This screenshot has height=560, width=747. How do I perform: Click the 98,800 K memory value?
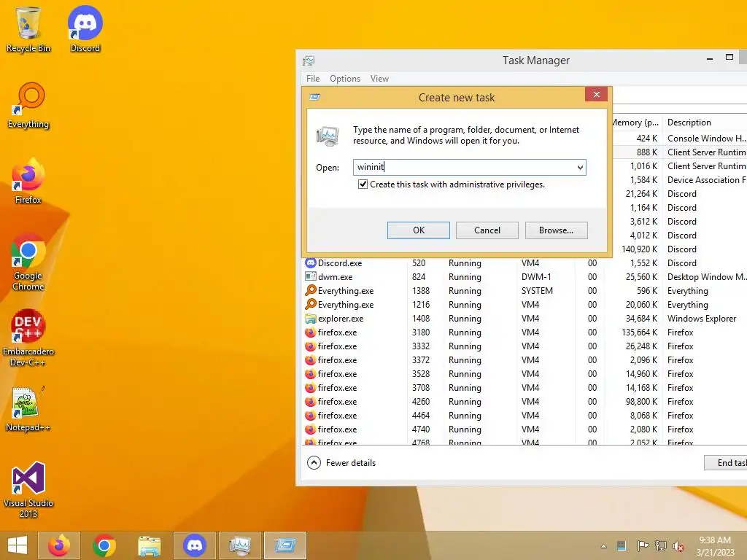coord(641,402)
